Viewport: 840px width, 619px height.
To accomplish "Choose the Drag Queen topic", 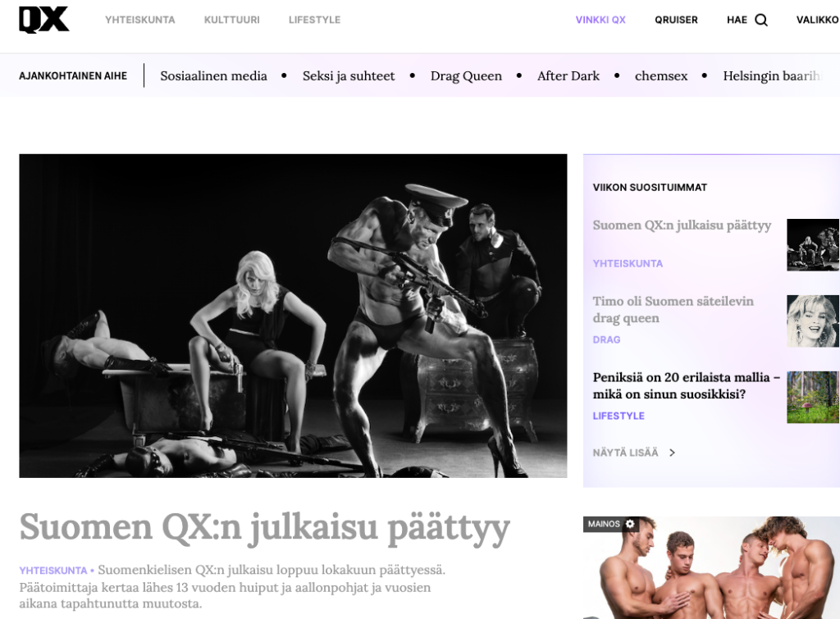I will point(466,75).
